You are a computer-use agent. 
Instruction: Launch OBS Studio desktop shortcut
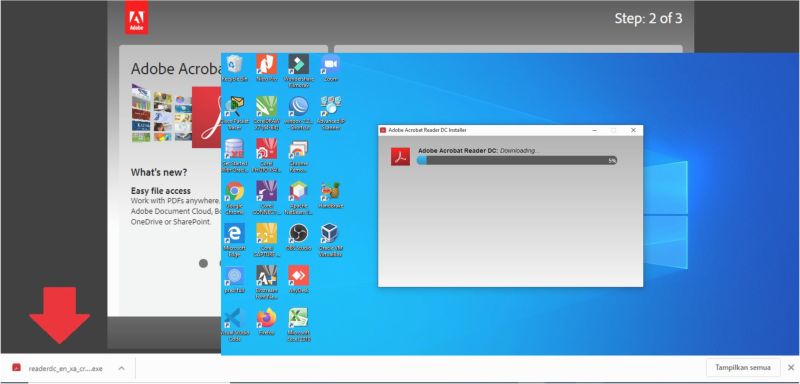pyautogui.click(x=298, y=237)
